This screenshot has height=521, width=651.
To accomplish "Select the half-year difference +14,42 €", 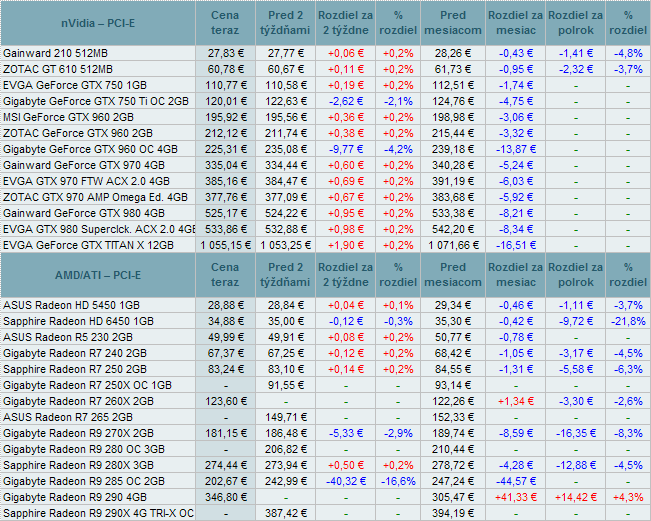I will coord(576,497).
